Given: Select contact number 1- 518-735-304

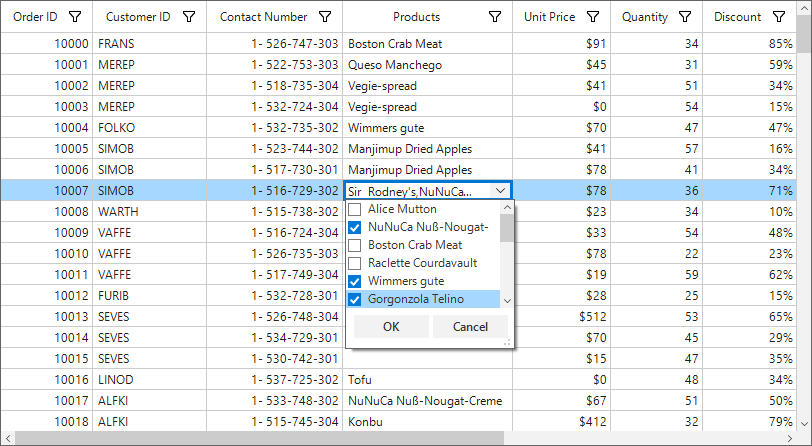Looking at the screenshot, I should (274, 85).
